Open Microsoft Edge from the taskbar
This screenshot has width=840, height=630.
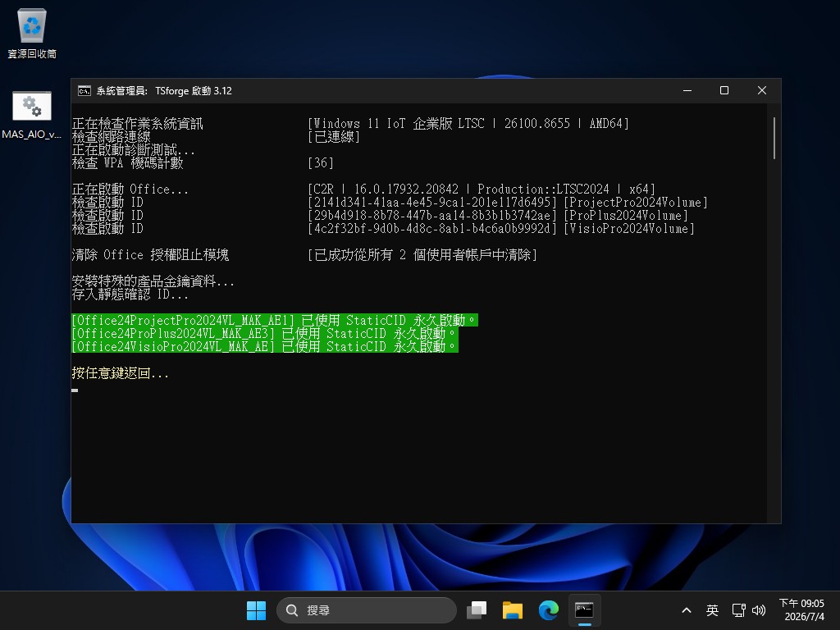click(x=549, y=610)
